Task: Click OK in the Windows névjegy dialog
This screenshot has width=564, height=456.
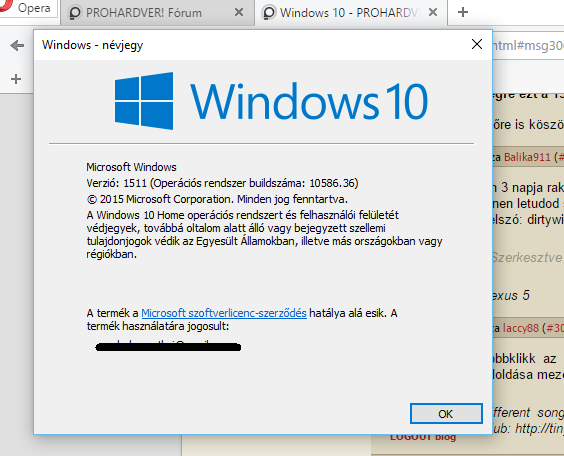Action: (x=446, y=414)
